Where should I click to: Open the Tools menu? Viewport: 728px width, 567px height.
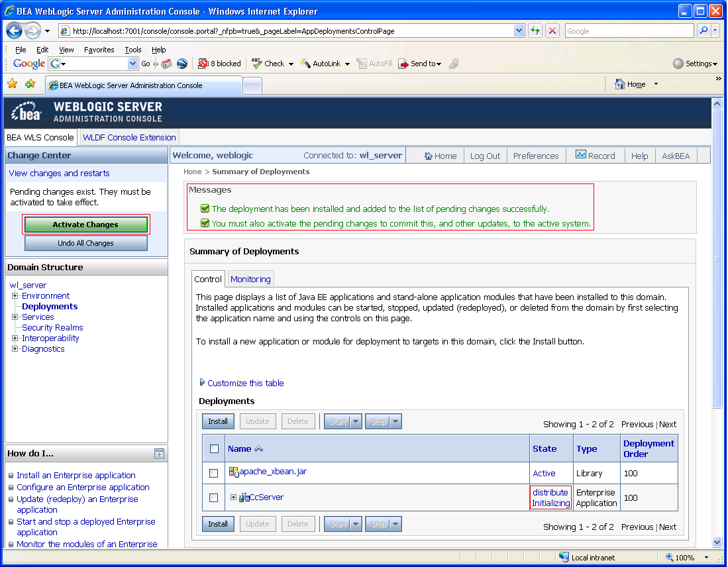point(132,50)
